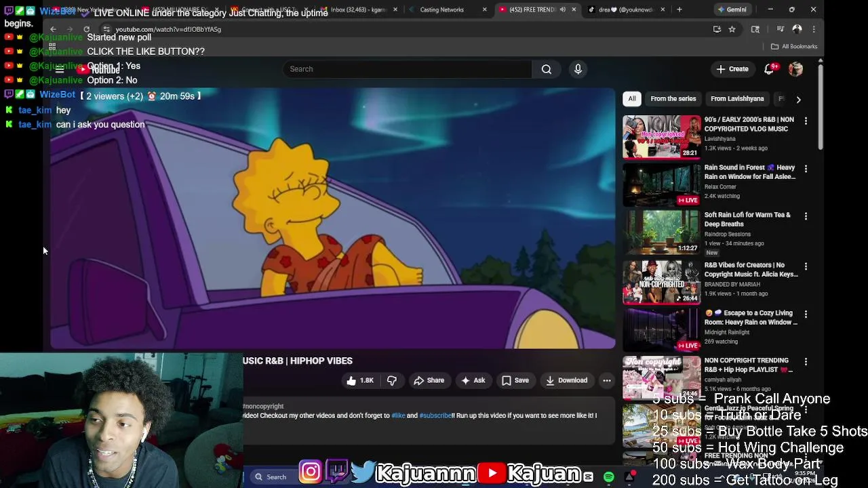The height and width of the screenshot is (488, 868).
Task: Click the YouTube search input field
Action: (407, 69)
